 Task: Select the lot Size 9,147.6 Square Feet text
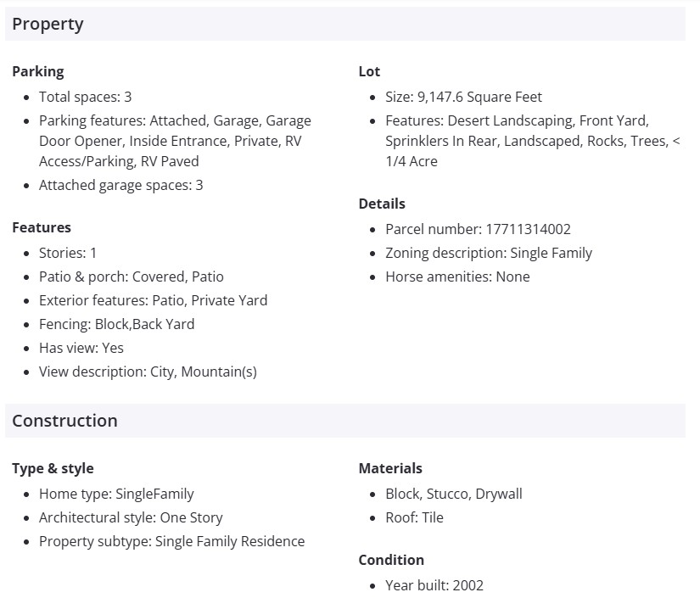[x=463, y=97]
